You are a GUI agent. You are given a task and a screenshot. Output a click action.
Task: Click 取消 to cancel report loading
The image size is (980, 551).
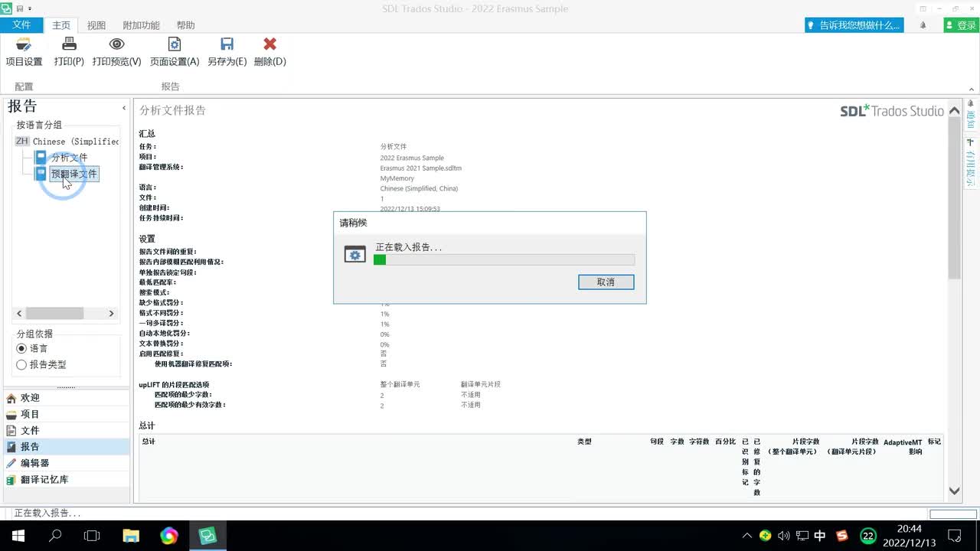[x=606, y=282]
